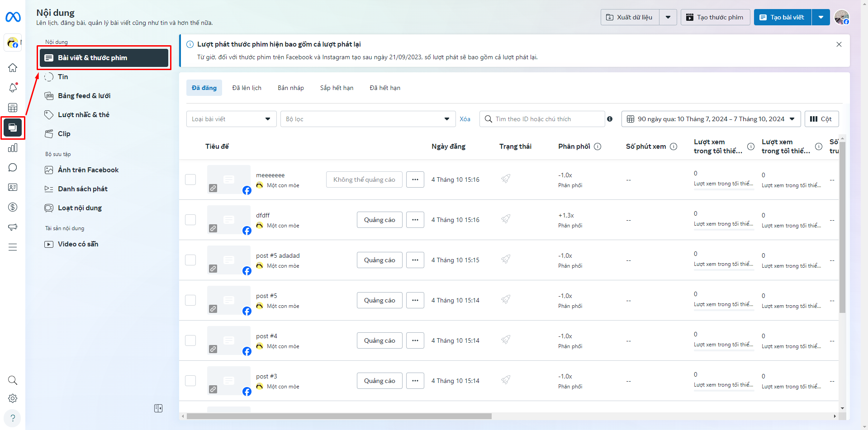Open the 'Bộ lọc' filter dropdown
This screenshot has height=430, width=868.
point(367,119)
